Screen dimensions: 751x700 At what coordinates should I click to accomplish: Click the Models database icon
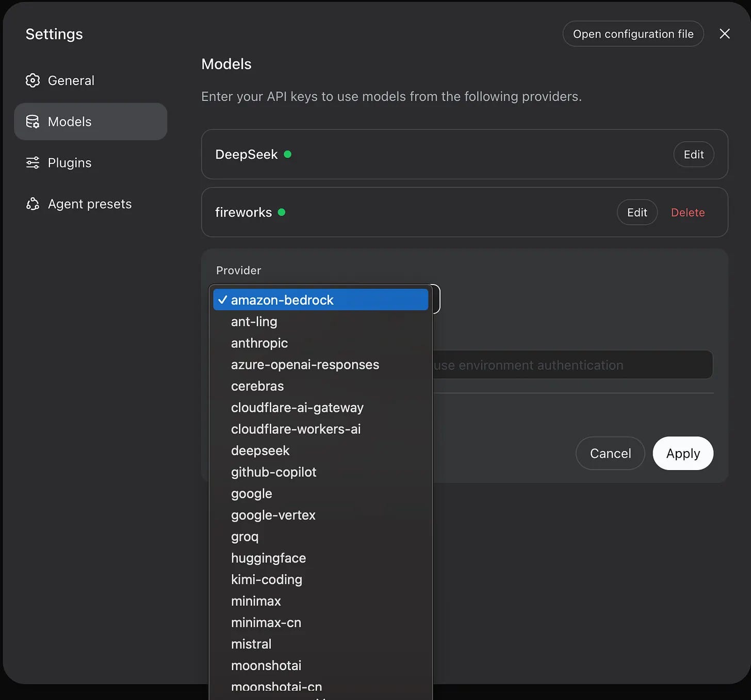32,122
